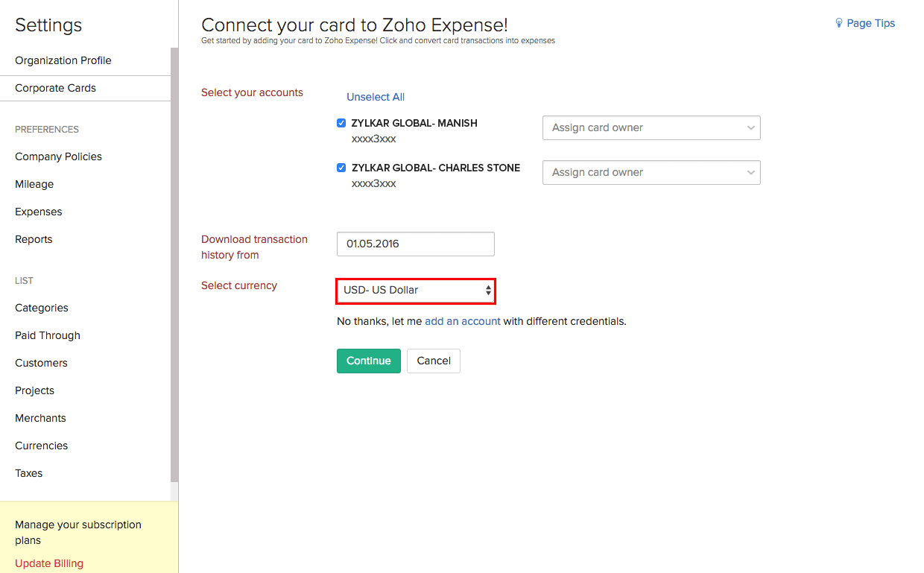Navigate to Merchants settings
The height and width of the screenshot is (573, 924).
[x=40, y=418]
